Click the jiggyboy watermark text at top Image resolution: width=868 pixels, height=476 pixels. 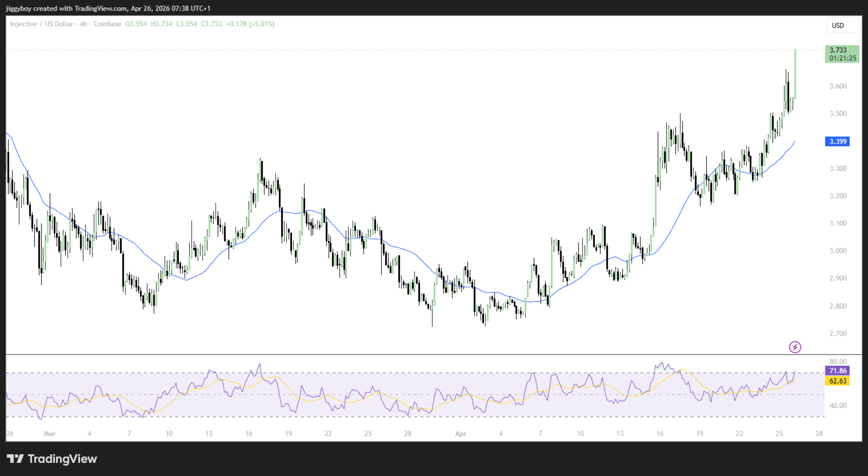pos(18,8)
